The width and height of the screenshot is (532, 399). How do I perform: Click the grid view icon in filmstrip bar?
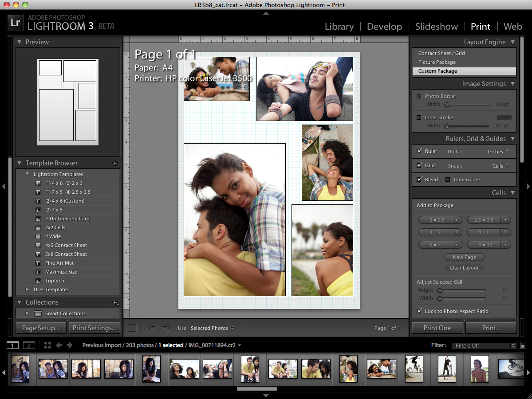[47, 345]
